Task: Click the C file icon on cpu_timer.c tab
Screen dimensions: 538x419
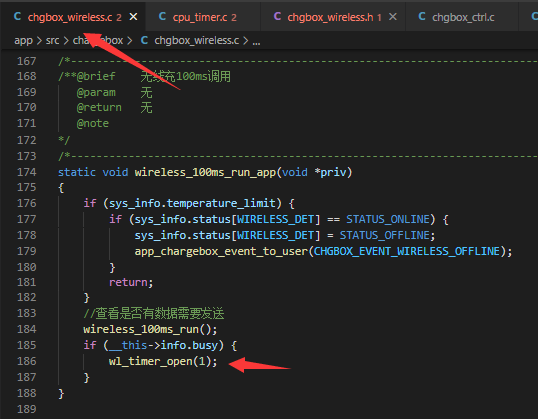Action: click(x=163, y=16)
